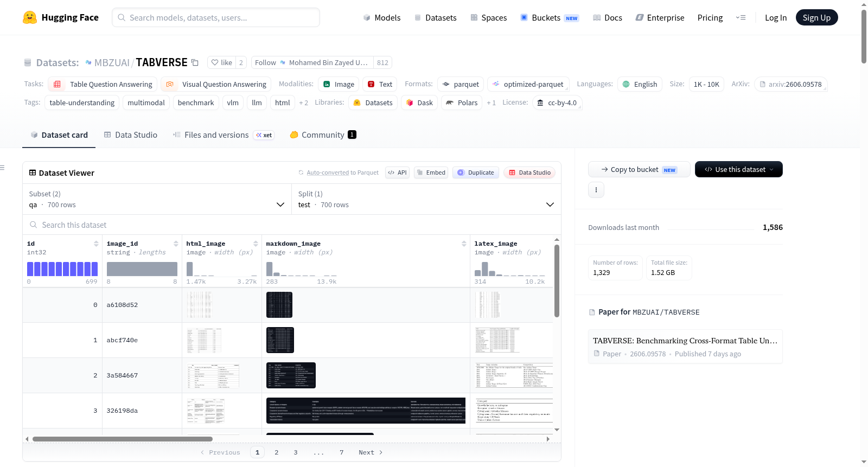Click Copy to bucket button

(639, 169)
